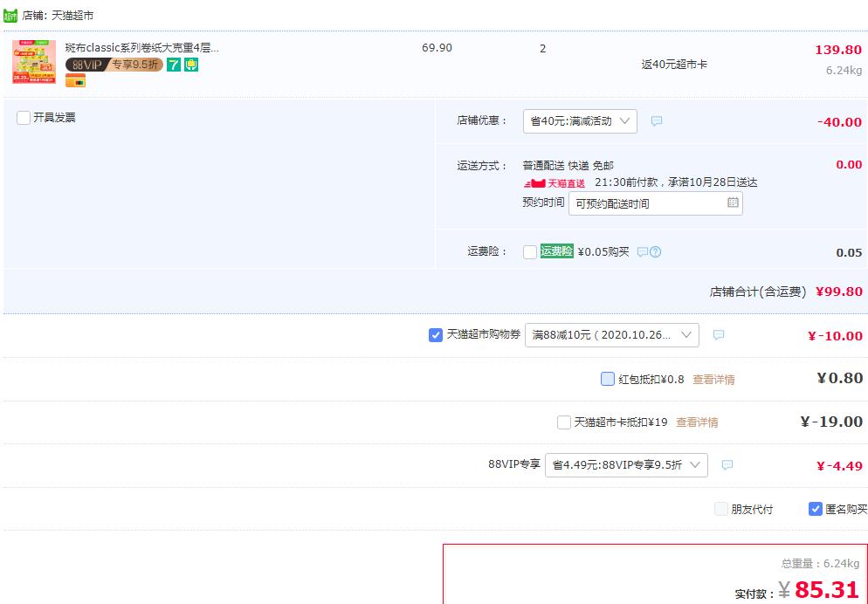Screen dimensions: 868x604
Task: Click the 普通配送 快递 免邮 shipping text
Action: coord(568,165)
